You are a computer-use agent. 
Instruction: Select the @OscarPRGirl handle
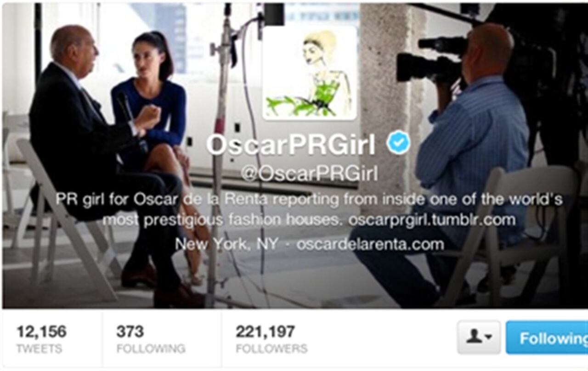310,174
